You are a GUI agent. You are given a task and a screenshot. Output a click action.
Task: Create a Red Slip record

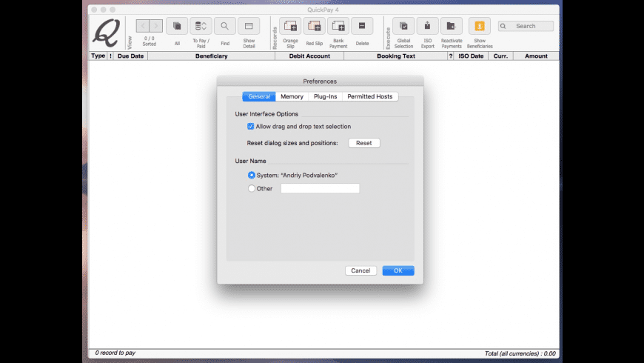(314, 26)
